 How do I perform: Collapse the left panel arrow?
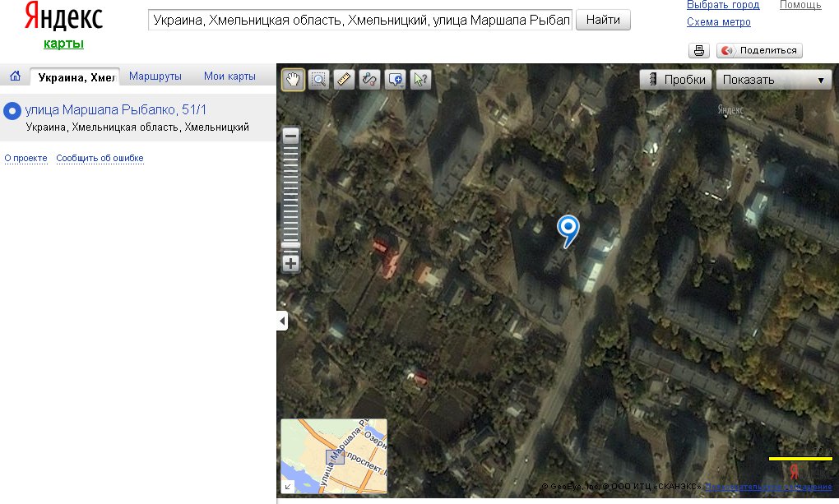click(x=282, y=321)
